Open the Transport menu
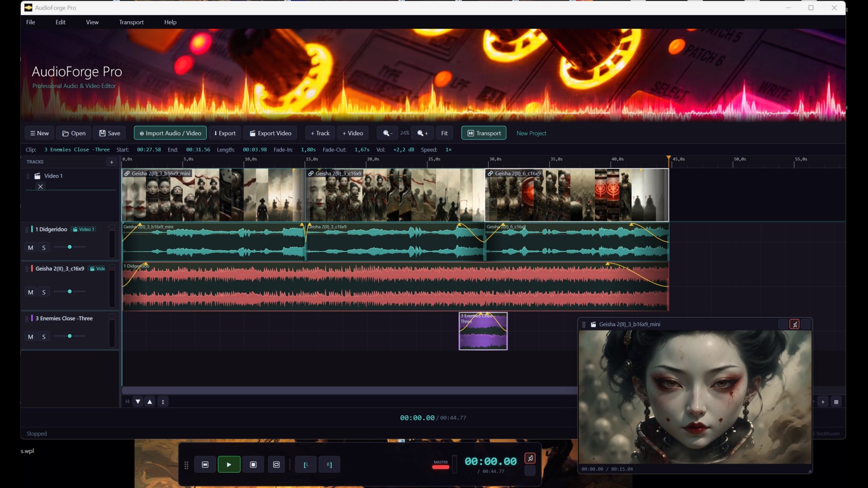 [132, 22]
